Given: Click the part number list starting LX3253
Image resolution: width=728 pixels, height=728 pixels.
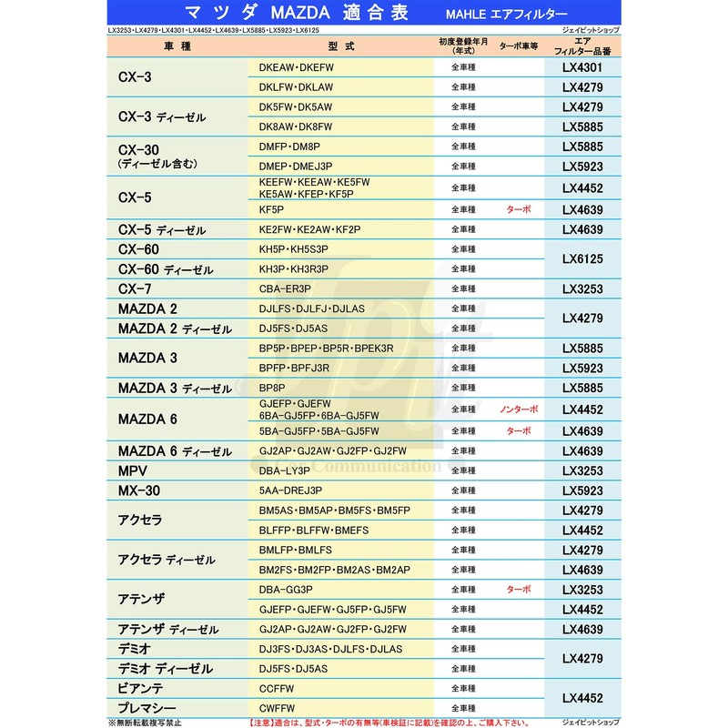Looking at the screenshot, I should [x=214, y=30].
